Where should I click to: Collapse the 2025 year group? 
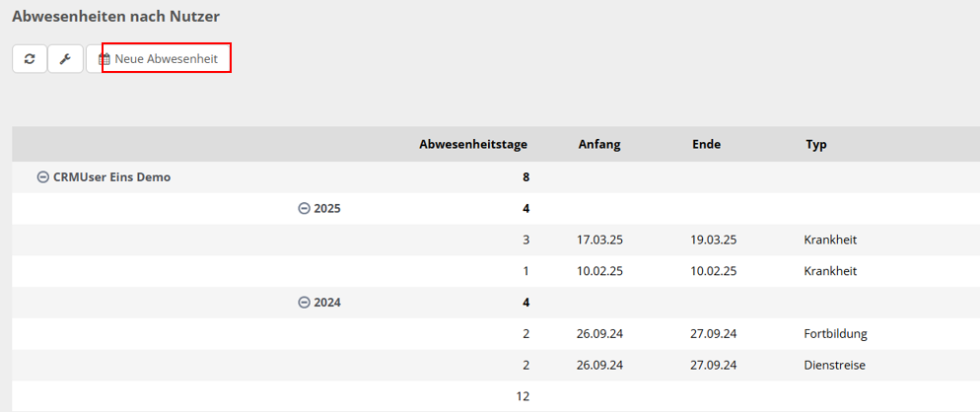[304, 209]
